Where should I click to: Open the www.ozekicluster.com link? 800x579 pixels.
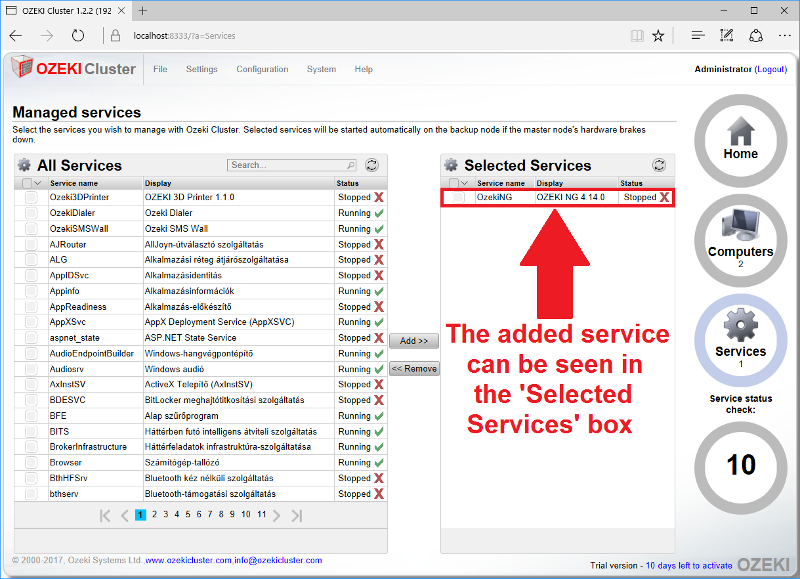point(189,560)
